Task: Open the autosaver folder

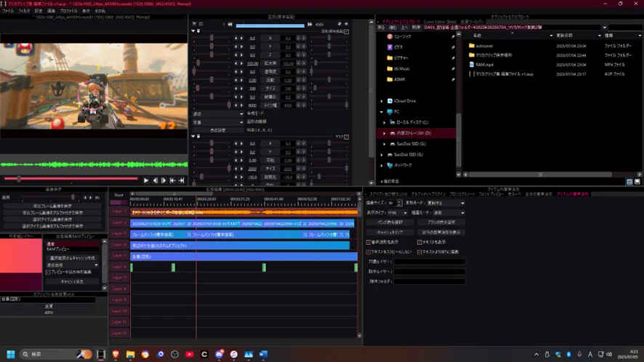Action: (484, 46)
